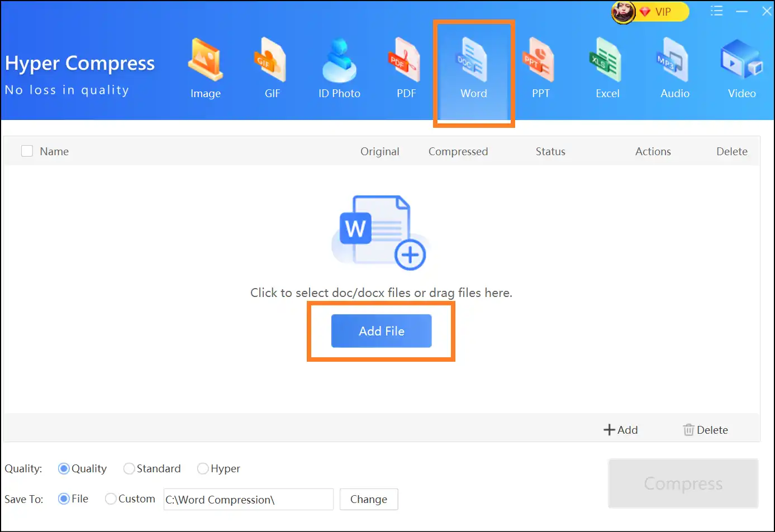This screenshot has width=775, height=532.
Task: Click the Compressed column header
Action: point(458,151)
